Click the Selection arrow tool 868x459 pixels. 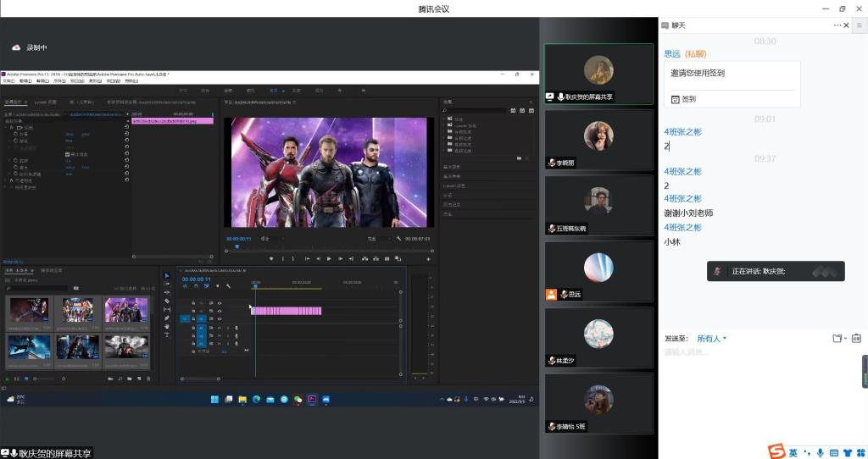167,275
